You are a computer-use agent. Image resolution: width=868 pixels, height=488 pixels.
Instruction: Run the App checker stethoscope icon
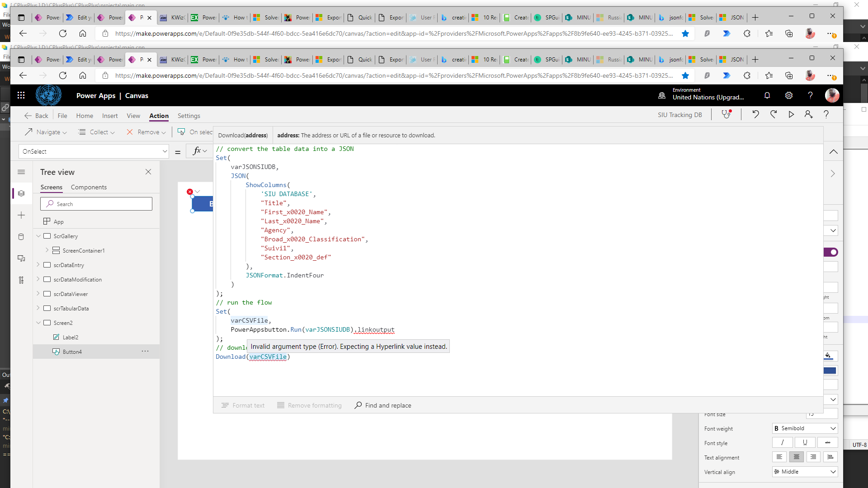tap(726, 114)
